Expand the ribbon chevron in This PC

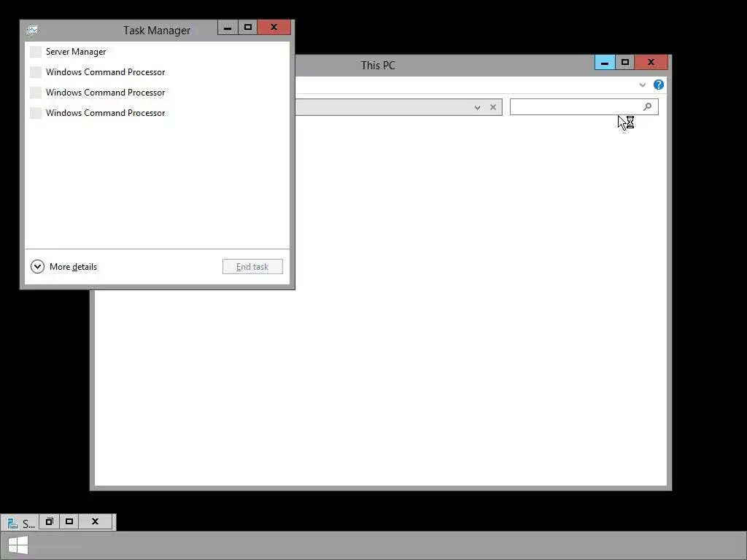[x=642, y=85]
